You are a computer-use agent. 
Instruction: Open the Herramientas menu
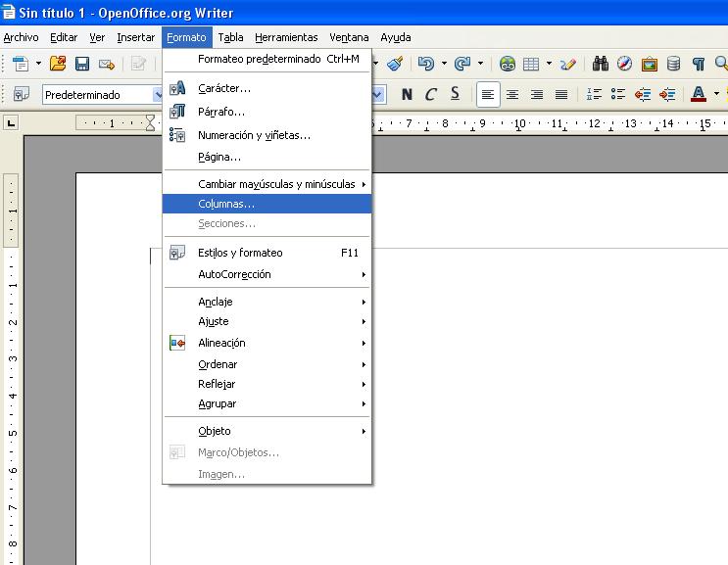click(x=286, y=37)
